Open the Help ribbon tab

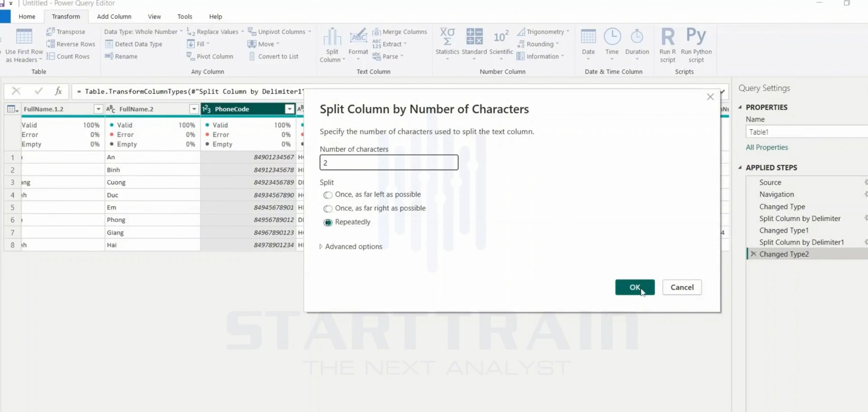pyautogui.click(x=216, y=16)
